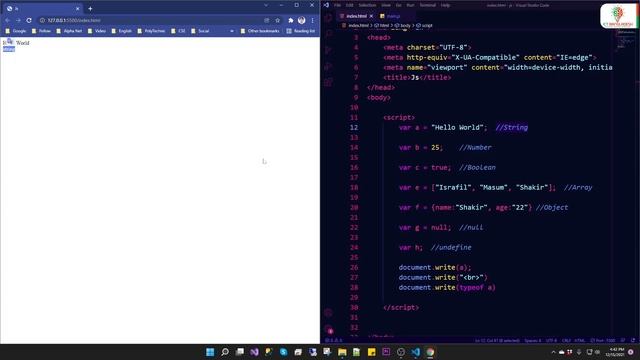Click the //String comment on line 12
This screenshot has height=360, width=640.
point(511,127)
